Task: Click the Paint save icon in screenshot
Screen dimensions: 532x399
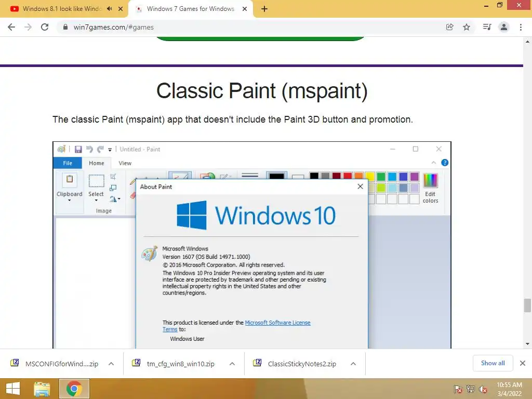Action: [78, 149]
